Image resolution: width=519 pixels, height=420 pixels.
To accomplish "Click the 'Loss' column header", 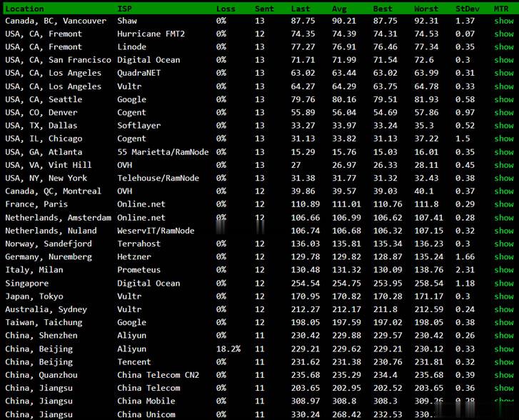I will [x=226, y=9].
